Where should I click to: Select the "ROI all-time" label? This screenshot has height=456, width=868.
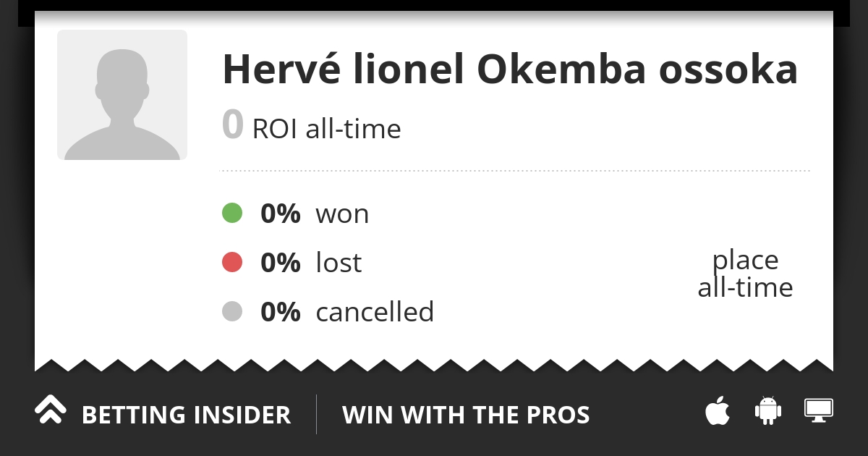pyautogui.click(x=326, y=130)
